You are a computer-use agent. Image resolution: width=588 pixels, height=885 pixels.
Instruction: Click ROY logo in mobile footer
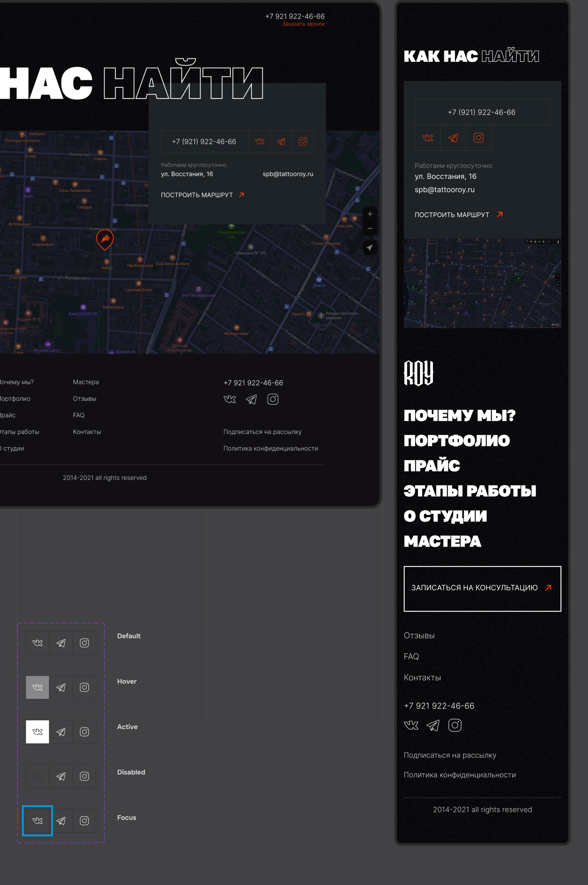click(x=419, y=373)
